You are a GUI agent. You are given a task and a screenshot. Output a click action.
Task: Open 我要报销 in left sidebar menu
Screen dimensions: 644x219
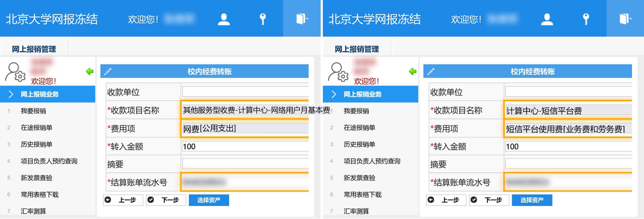(33, 111)
